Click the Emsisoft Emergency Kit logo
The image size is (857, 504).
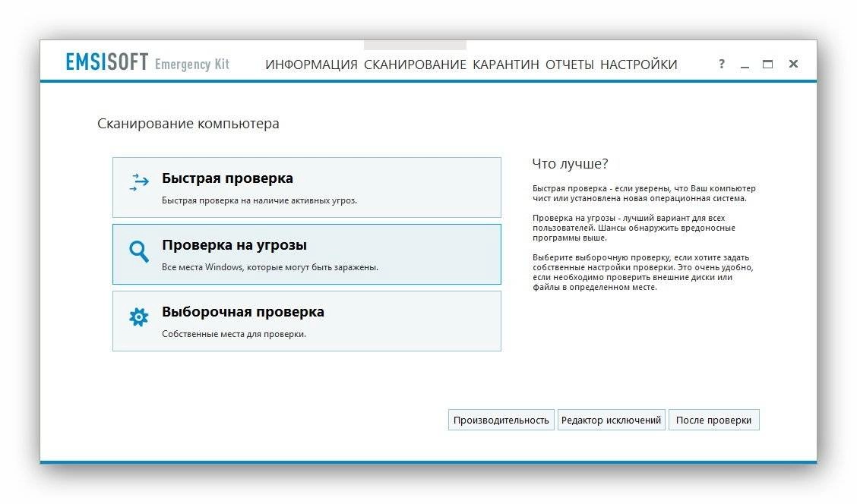pyautogui.click(x=147, y=62)
